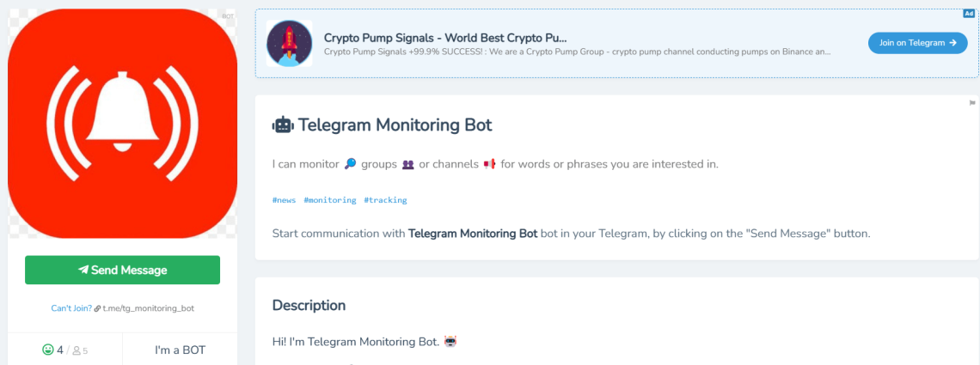Click the robot icon beside the heading

(282, 125)
